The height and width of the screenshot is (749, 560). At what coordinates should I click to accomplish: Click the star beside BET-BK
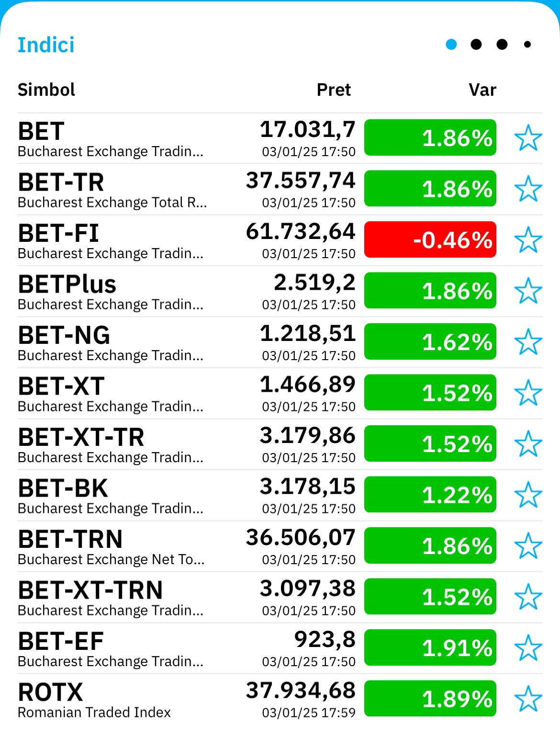528,495
